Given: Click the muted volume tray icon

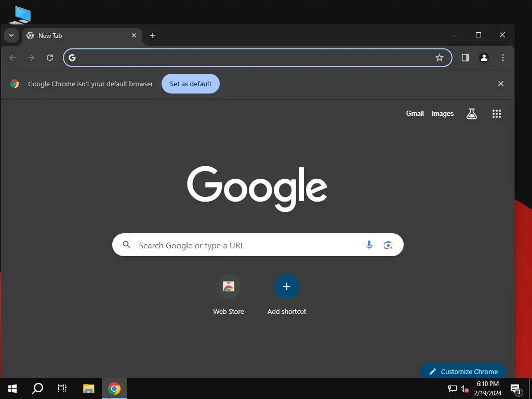Looking at the screenshot, I should pos(464,389).
